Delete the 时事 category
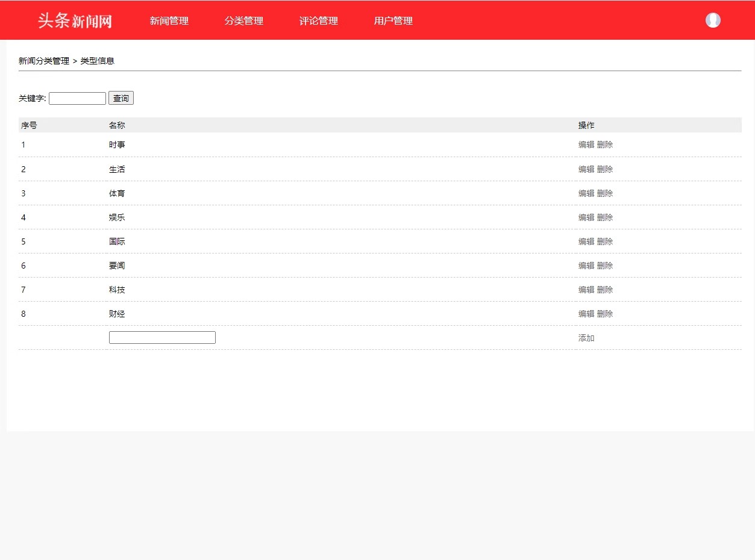755x560 pixels. point(605,145)
